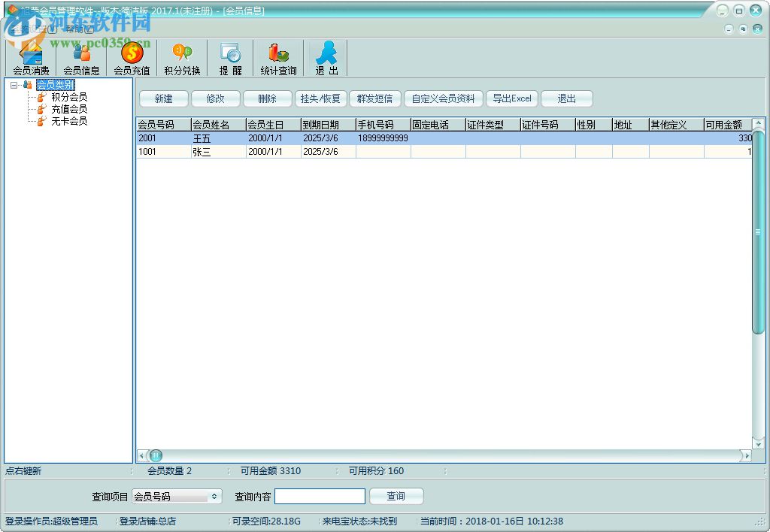Click the 其他定义 column header
This screenshot has width=770, height=532.
[677, 125]
